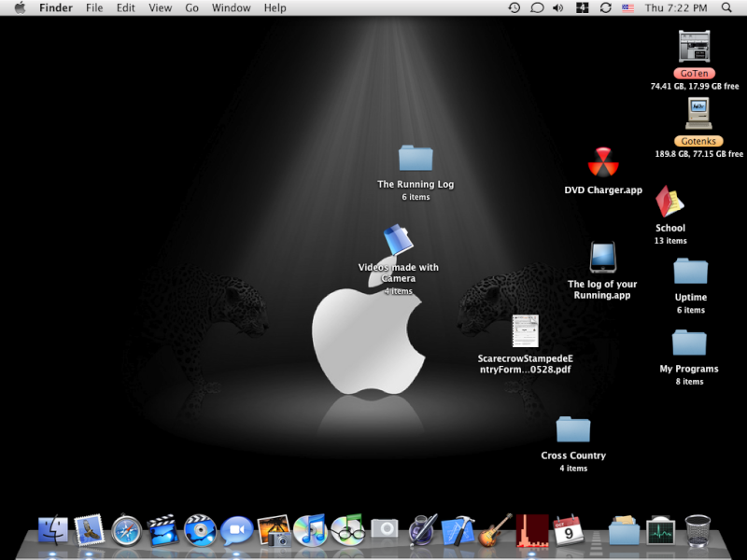Open Activity Monitor in Dock

661,530
